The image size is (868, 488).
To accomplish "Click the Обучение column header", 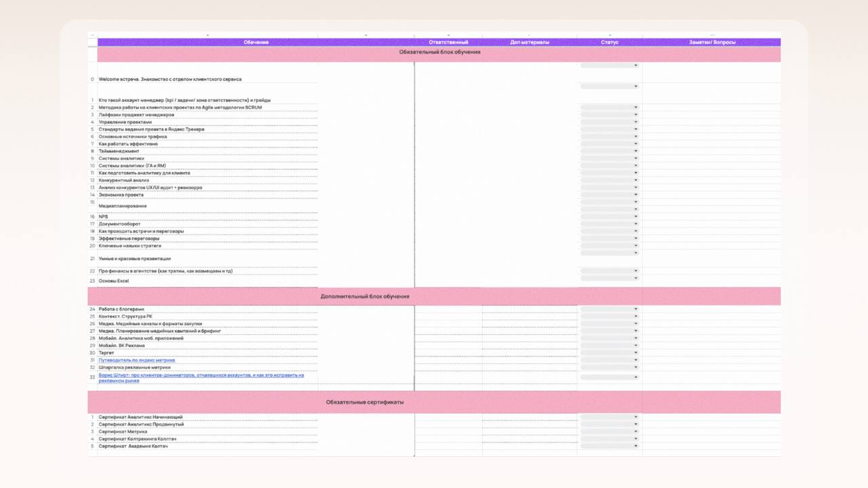I will coord(256,43).
